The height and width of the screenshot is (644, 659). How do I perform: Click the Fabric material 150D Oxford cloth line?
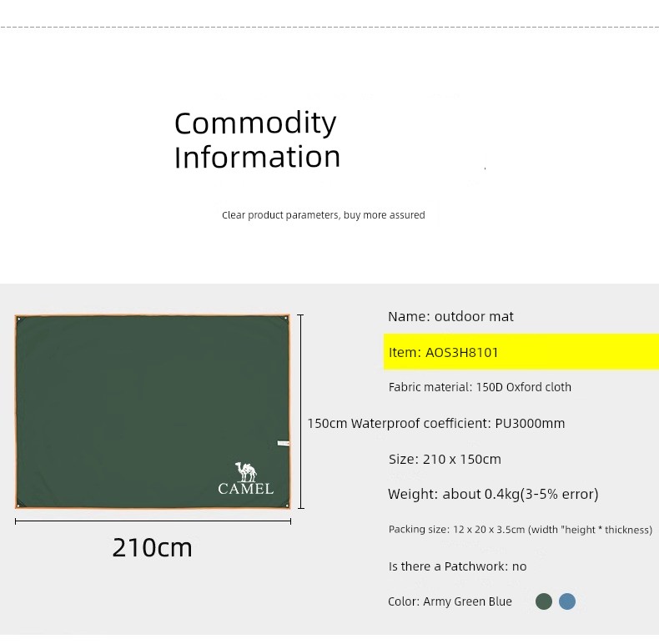click(480, 387)
